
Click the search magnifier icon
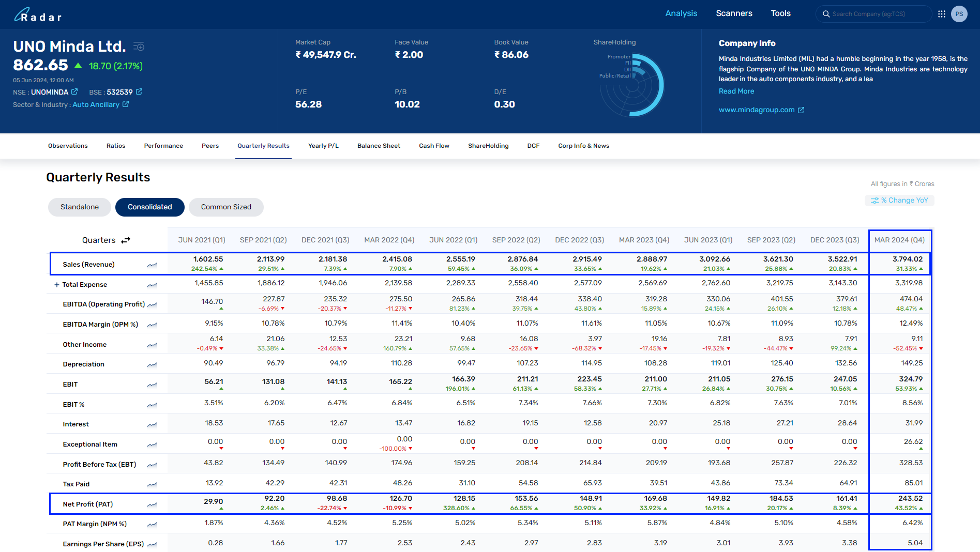pyautogui.click(x=826, y=14)
